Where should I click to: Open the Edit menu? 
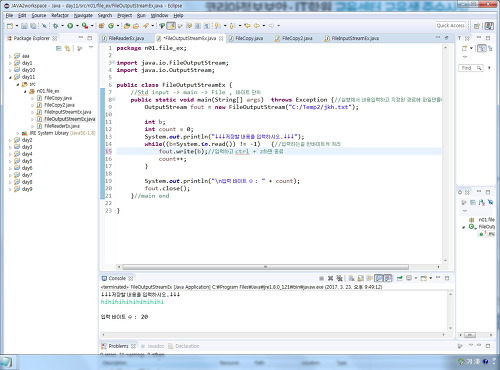pyautogui.click(x=22, y=15)
